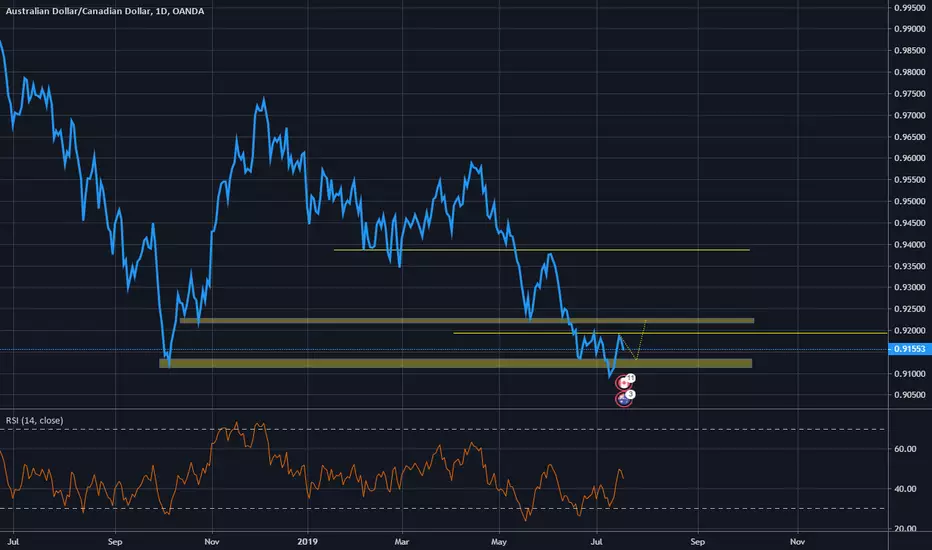Click the last Nov time axis label
932x550 pixels.
797,542
